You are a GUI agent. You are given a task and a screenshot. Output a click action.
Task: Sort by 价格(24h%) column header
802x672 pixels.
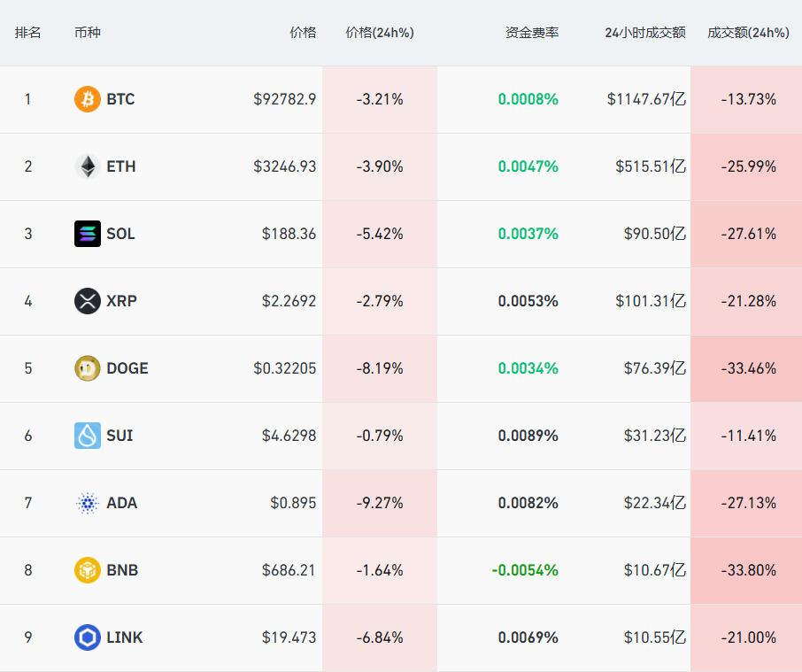click(379, 33)
